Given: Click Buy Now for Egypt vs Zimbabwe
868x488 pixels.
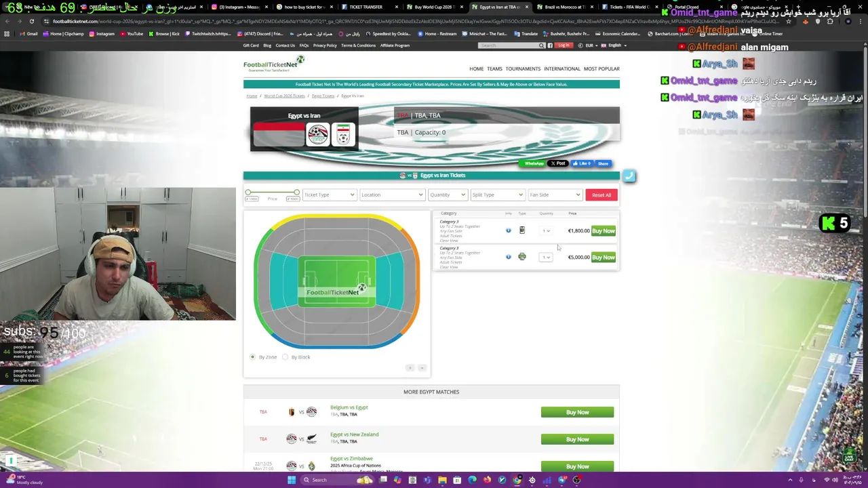Looking at the screenshot, I should tap(577, 466).
